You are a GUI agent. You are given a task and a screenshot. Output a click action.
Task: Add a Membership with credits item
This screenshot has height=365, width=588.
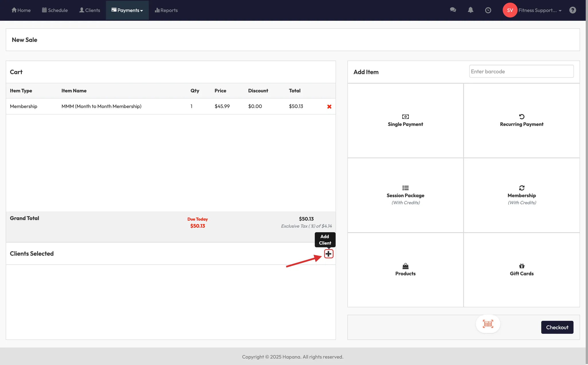coord(521,195)
